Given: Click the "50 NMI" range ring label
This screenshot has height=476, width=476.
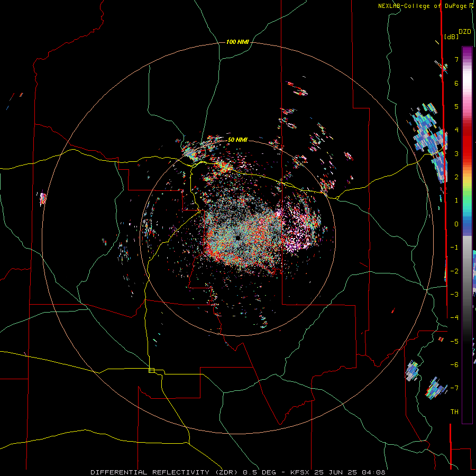Looking at the screenshot, I should [237, 140].
